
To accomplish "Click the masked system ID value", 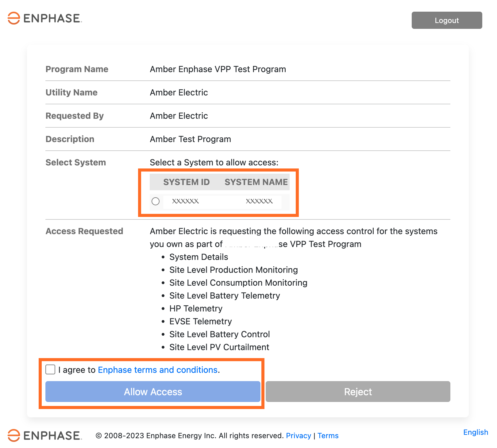I will click(185, 201).
